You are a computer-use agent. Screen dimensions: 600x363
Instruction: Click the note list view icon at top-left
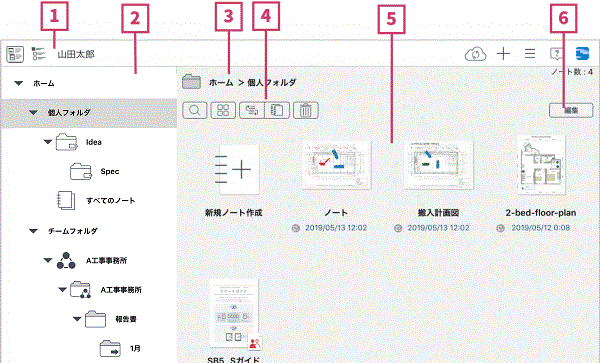[x=15, y=54]
